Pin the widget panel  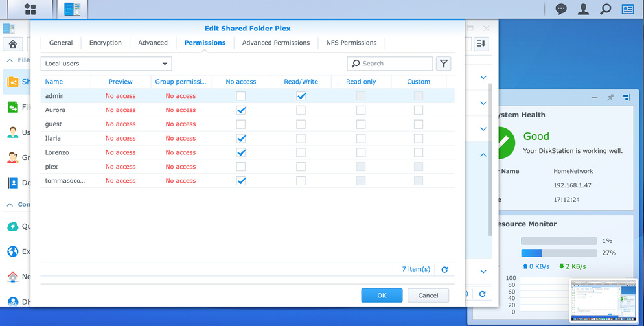click(611, 97)
